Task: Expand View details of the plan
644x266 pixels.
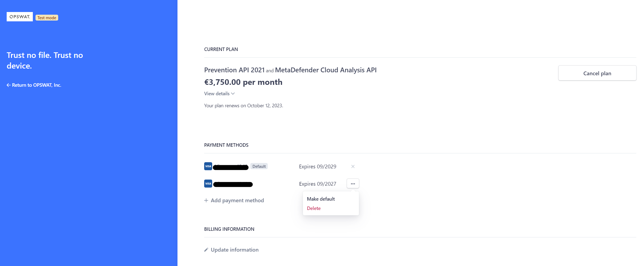Action: pyautogui.click(x=219, y=94)
